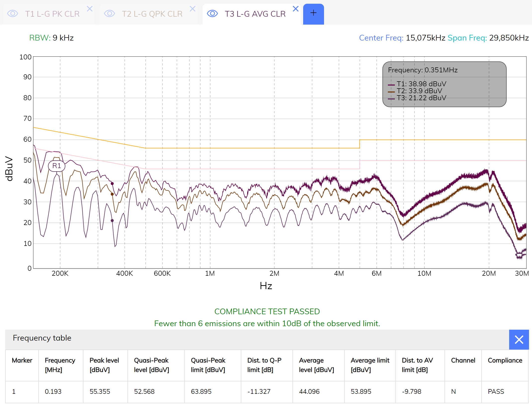532x407 pixels.
Task: Close the T3 L-G AVG CLR tab
Action: 295,9
